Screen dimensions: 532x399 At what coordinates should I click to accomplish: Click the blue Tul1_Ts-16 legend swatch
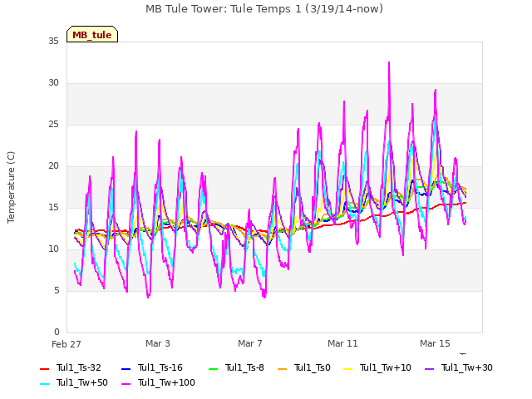coord(126,369)
